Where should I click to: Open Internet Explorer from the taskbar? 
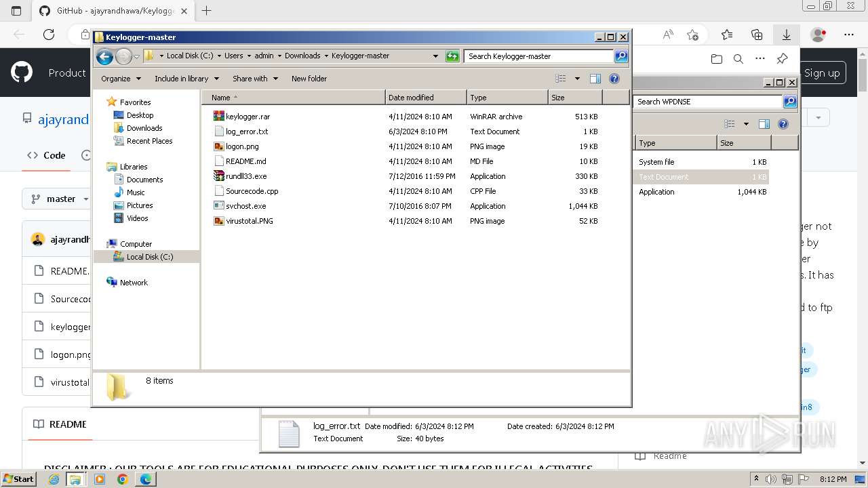54,479
